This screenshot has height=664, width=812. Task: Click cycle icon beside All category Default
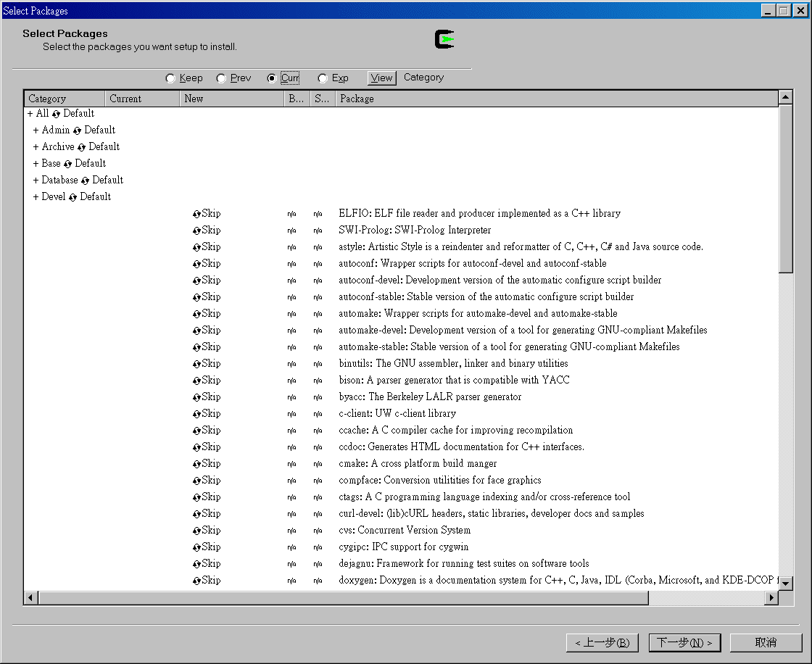coord(56,114)
